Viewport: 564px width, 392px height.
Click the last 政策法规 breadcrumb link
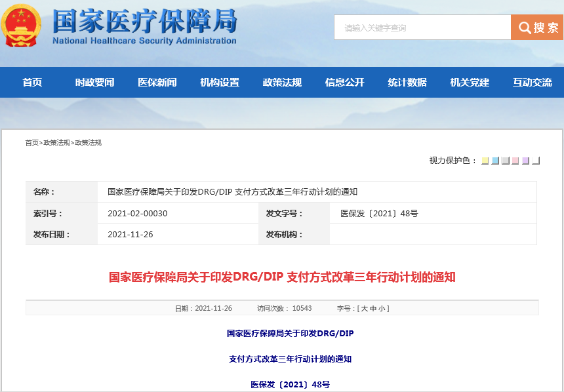pyautogui.click(x=89, y=143)
